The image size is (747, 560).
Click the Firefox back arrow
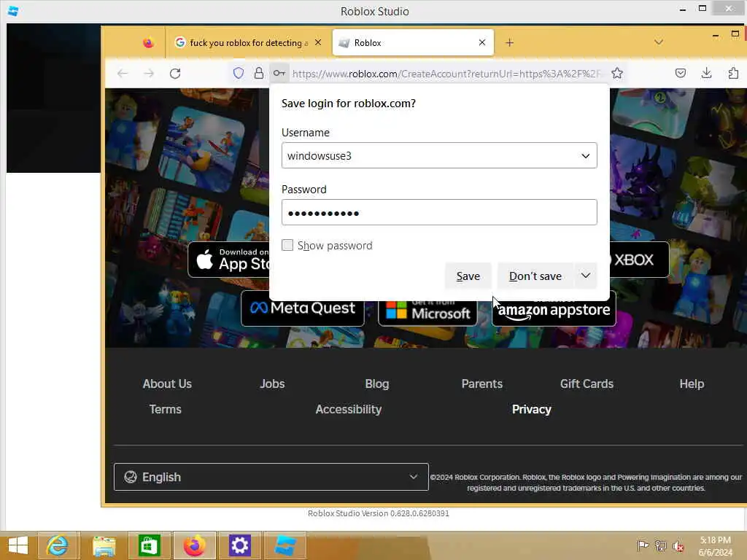pos(123,74)
